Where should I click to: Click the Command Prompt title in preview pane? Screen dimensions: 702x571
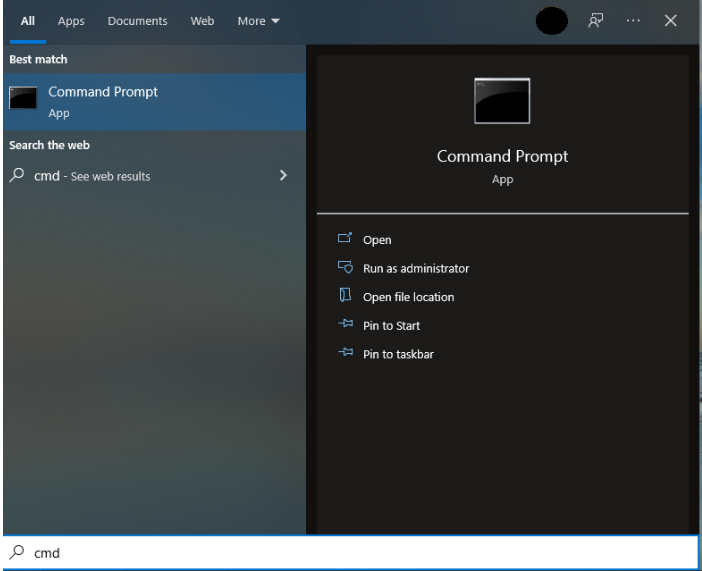coord(502,156)
